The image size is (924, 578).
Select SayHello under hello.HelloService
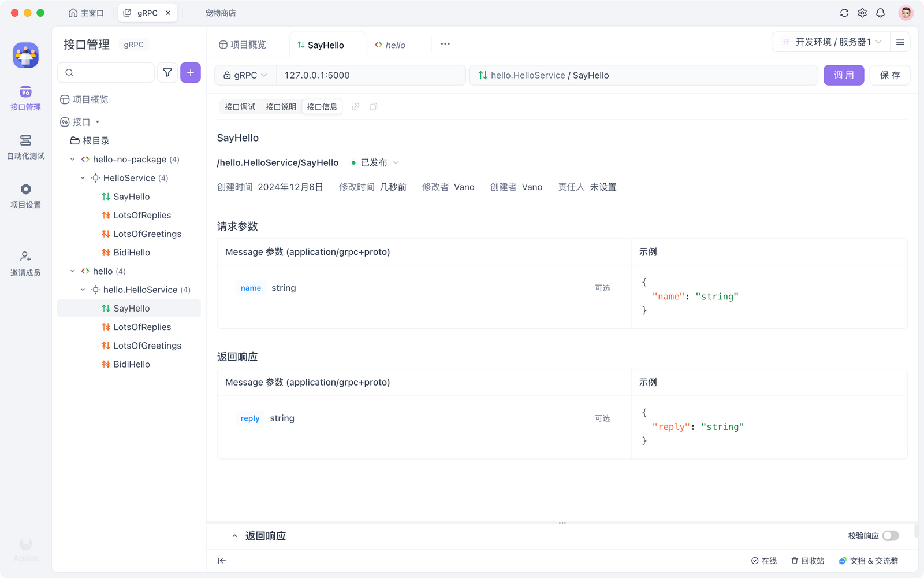132,308
